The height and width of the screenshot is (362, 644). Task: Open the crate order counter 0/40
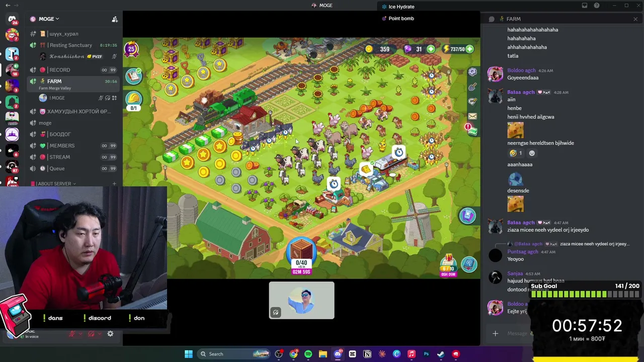(x=301, y=256)
